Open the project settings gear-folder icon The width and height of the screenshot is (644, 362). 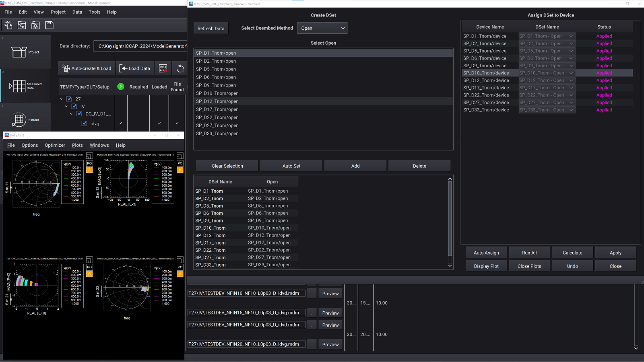pos(35,25)
